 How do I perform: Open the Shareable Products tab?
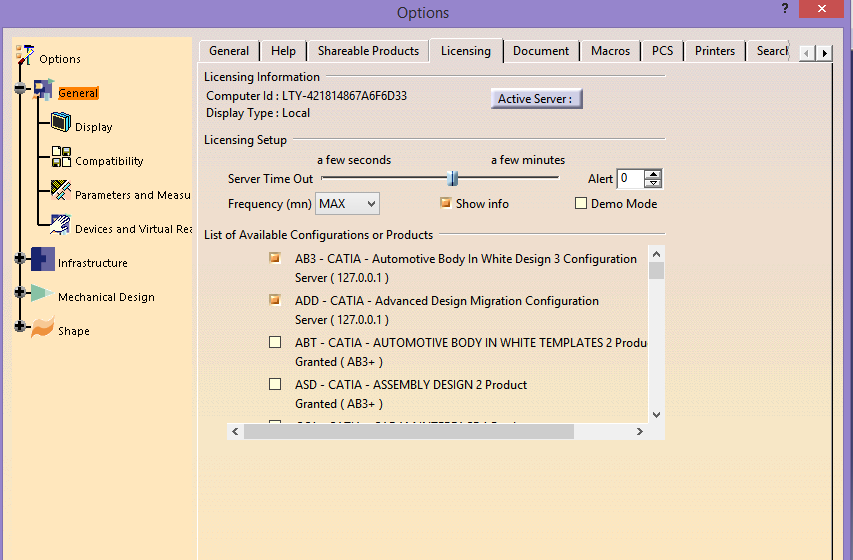368,51
